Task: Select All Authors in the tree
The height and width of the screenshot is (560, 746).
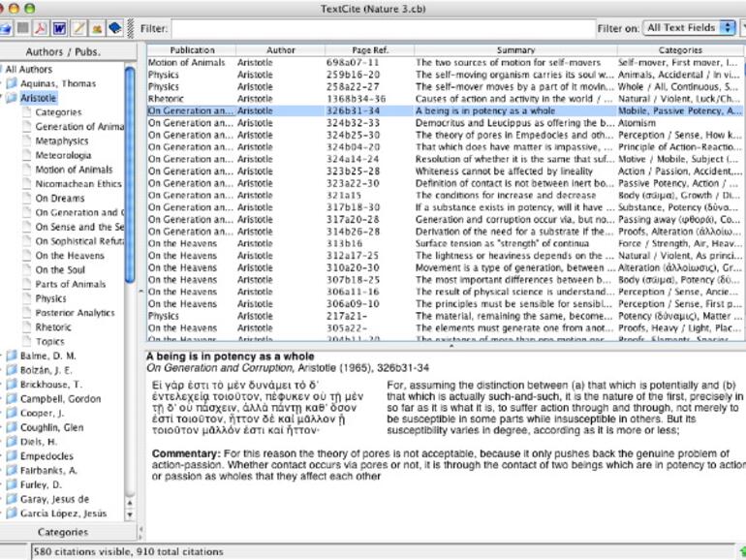Action: click(x=31, y=70)
